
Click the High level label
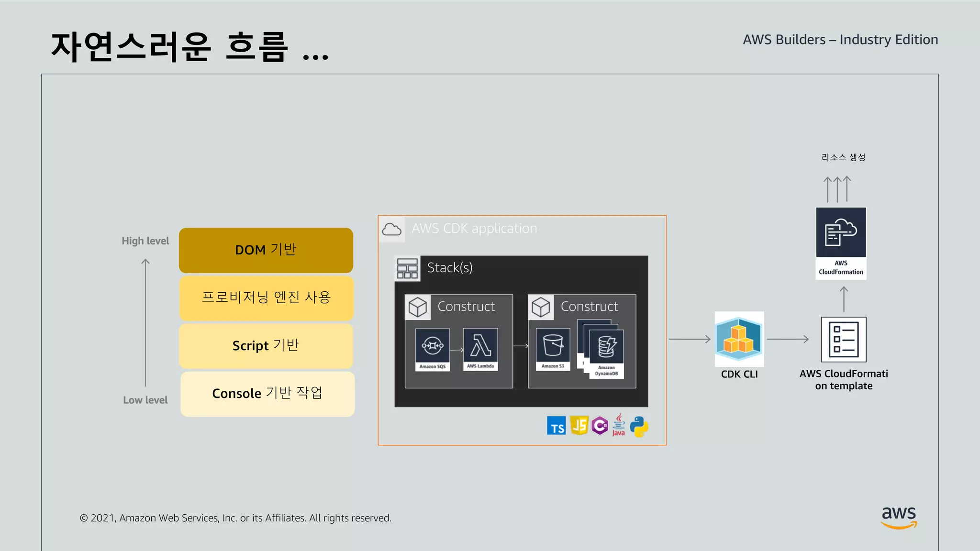pyautogui.click(x=145, y=241)
